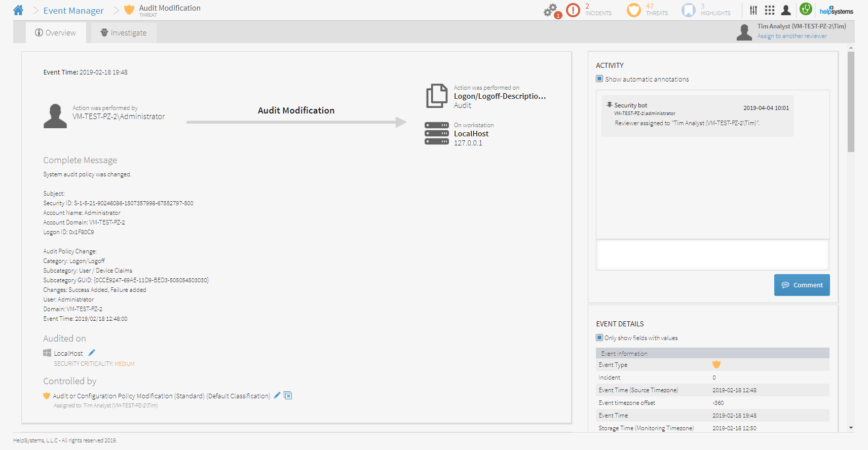Screen dimensions: 868x450
Task: Go to the home page icon
Action: [18, 10]
